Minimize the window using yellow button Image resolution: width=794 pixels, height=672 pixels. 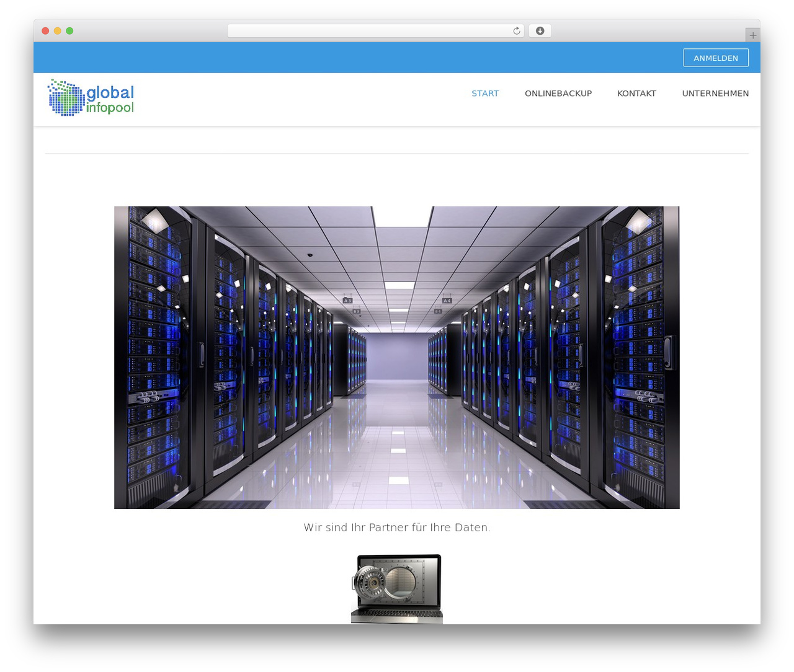58,31
